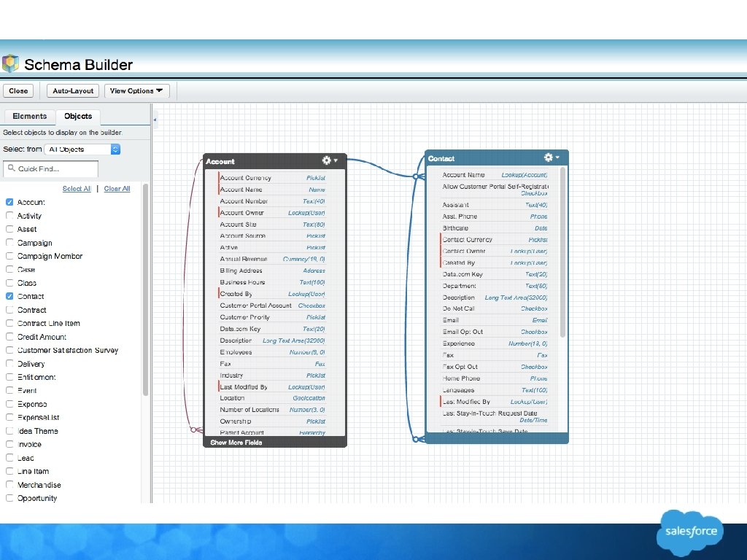The height and width of the screenshot is (560, 747).
Task: Click Customer Portal Account field row
Action: coord(272,306)
